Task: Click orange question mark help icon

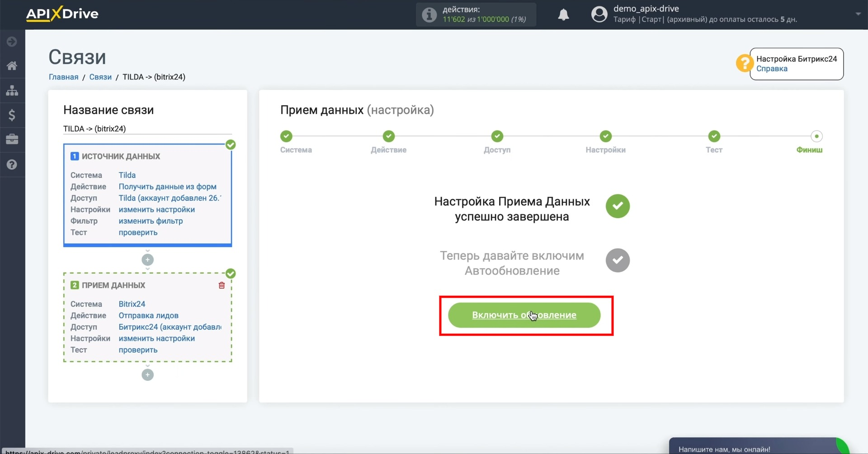Action: click(744, 63)
